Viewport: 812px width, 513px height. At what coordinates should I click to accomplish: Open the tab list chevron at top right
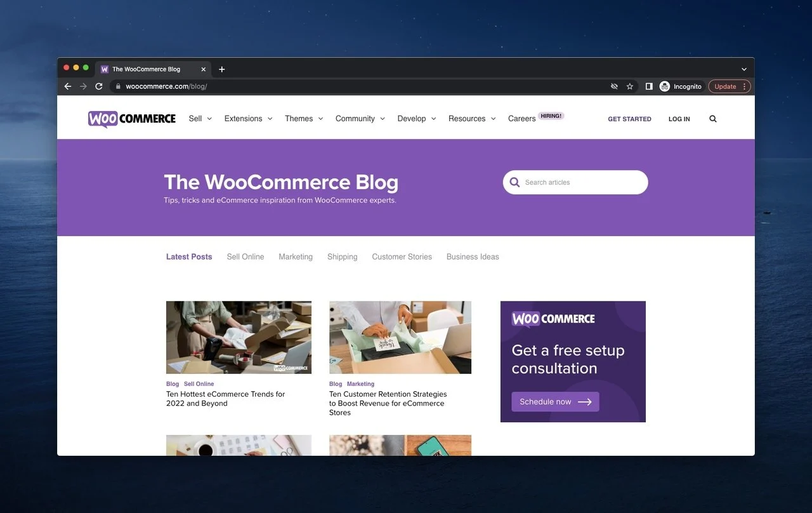pyautogui.click(x=744, y=69)
